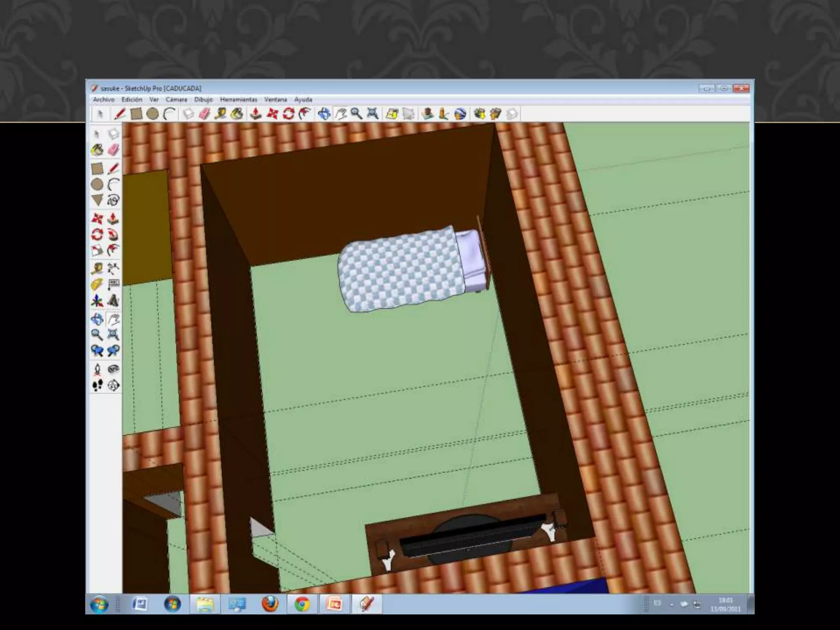
Task: Activate the Follow Me tool
Action: click(x=114, y=235)
